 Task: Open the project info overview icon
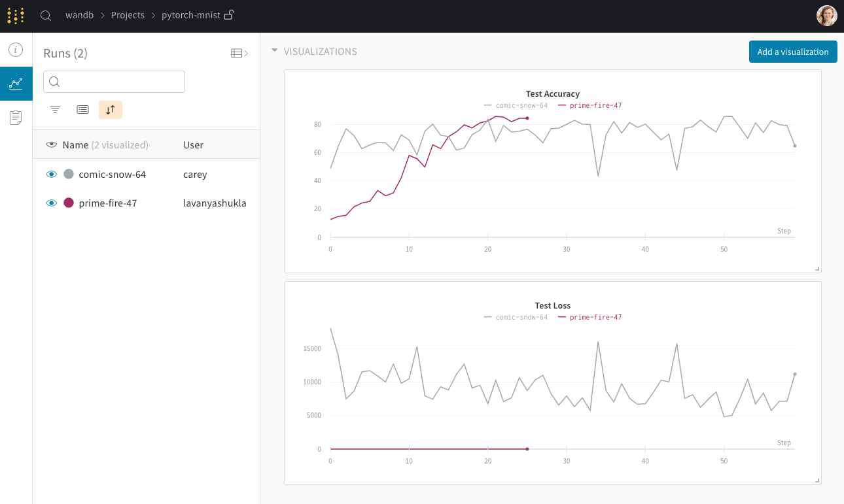(x=16, y=50)
